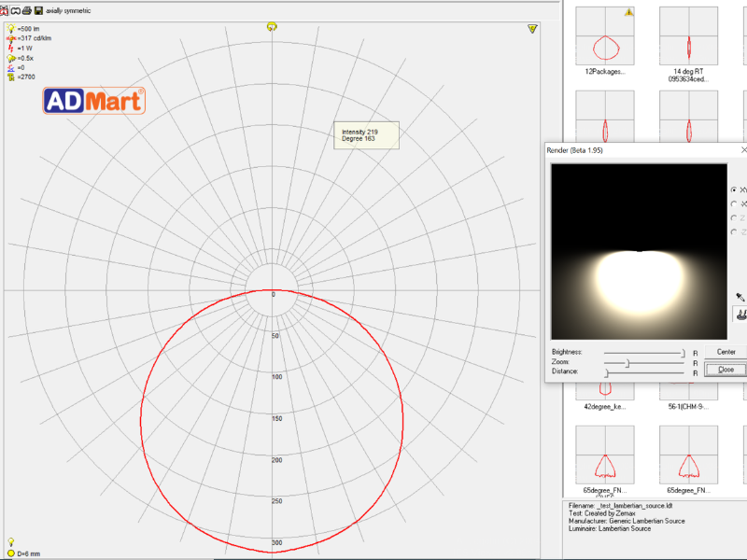Click the lamp icon below the eyedropper in Render
Viewport: 747px width, 560px height.
(740, 315)
